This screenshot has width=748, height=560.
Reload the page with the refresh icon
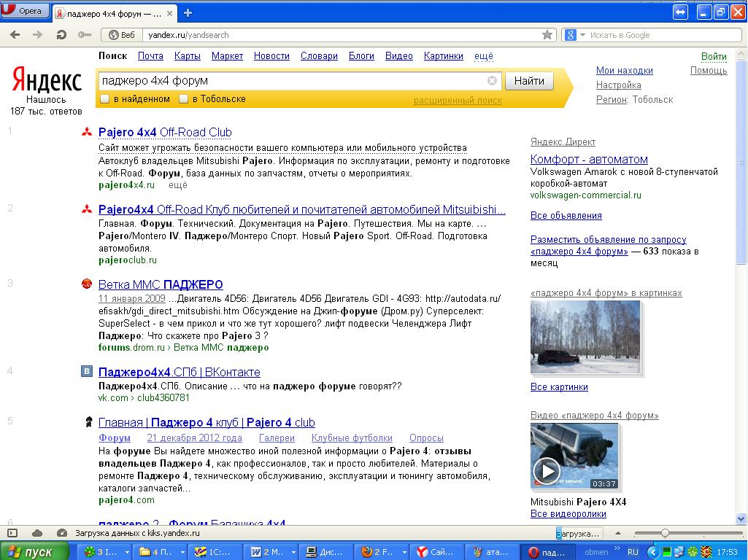(x=61, y=35)
